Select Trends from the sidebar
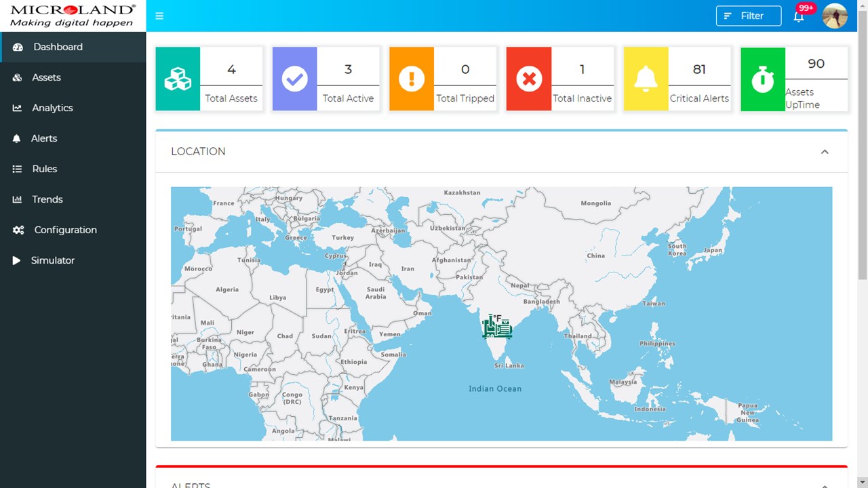 tap(73, 199)
